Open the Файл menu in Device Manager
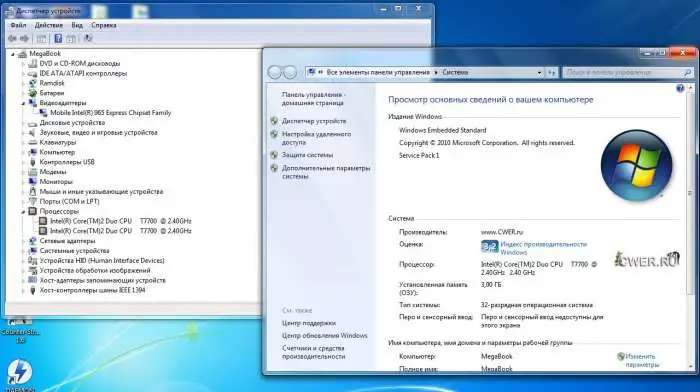The width and height of the screenshot is (700, 392). click(18, 25)
